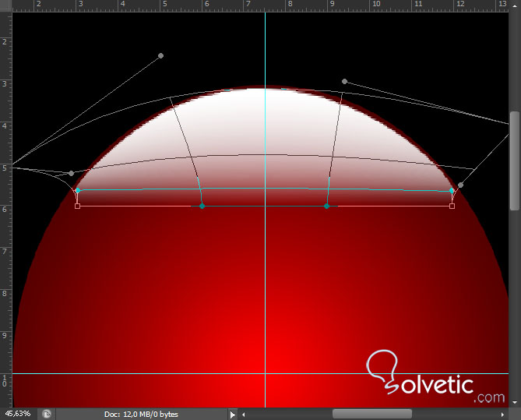Open the status bar options flyout arrow
This screenshot has width=521, height=420.
coord(233,415)
